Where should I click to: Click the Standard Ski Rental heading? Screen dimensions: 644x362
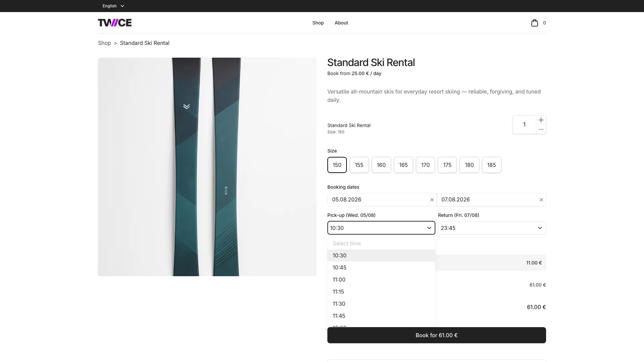pos(371,63)
